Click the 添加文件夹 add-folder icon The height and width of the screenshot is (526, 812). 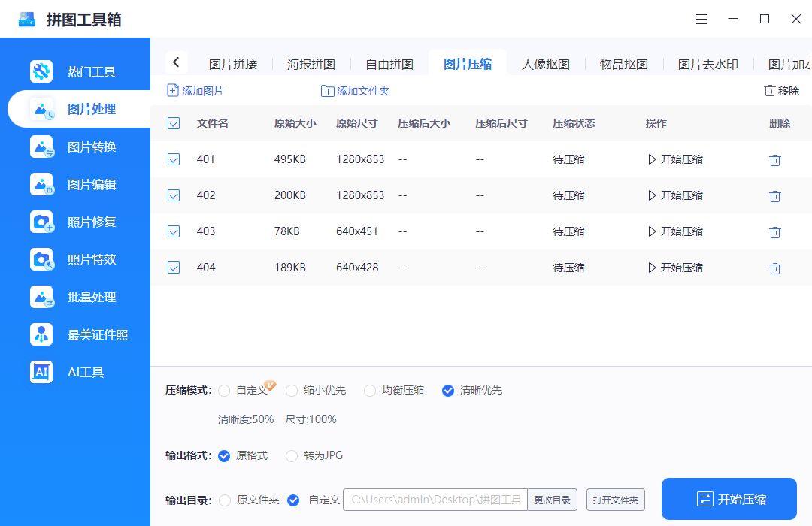tap(327, 91)
